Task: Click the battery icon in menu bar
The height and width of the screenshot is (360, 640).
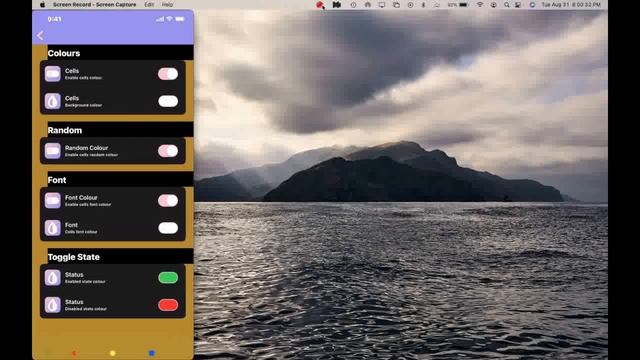Action: (x=464, y=5)
